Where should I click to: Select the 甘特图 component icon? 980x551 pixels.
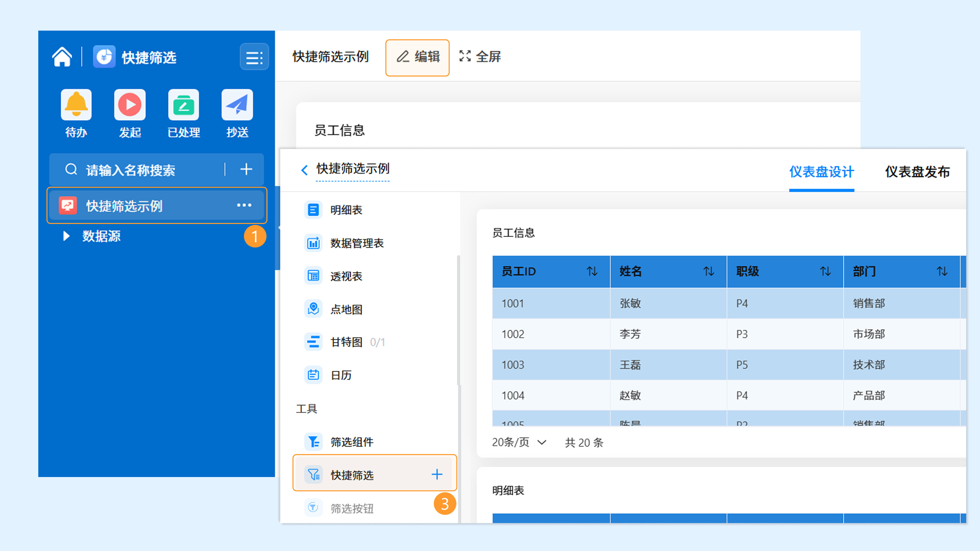(x=313, y=342)
